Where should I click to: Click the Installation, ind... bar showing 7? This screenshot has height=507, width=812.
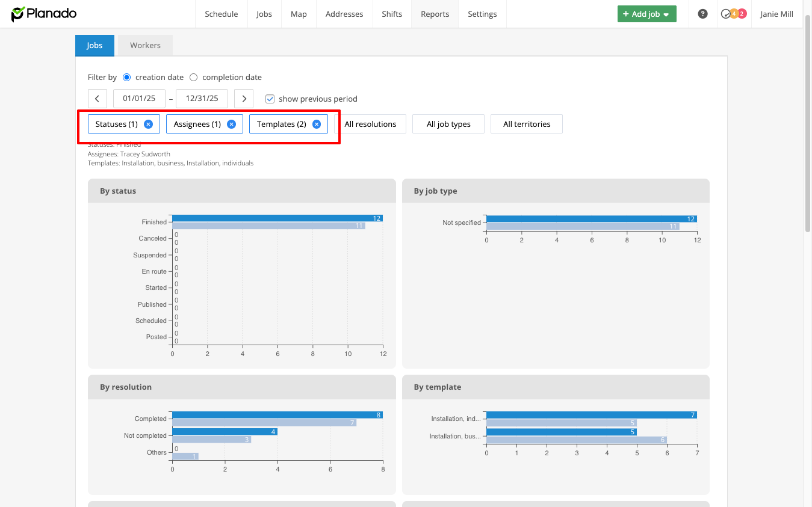click(x=592, y=415)
